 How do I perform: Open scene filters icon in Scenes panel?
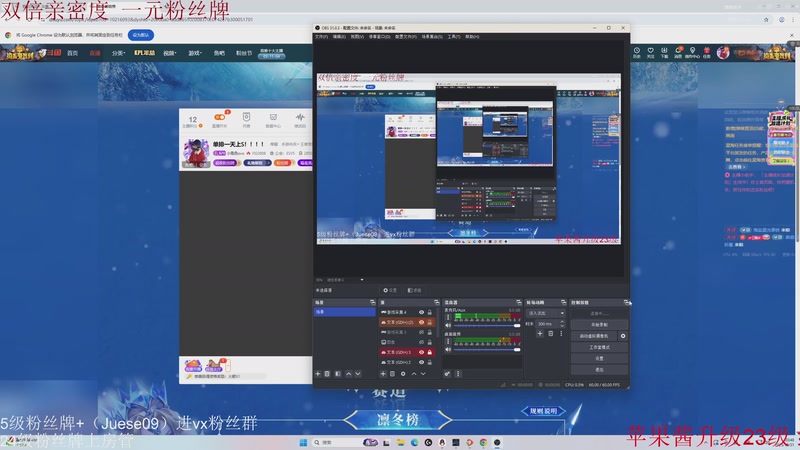coord(338,374)
